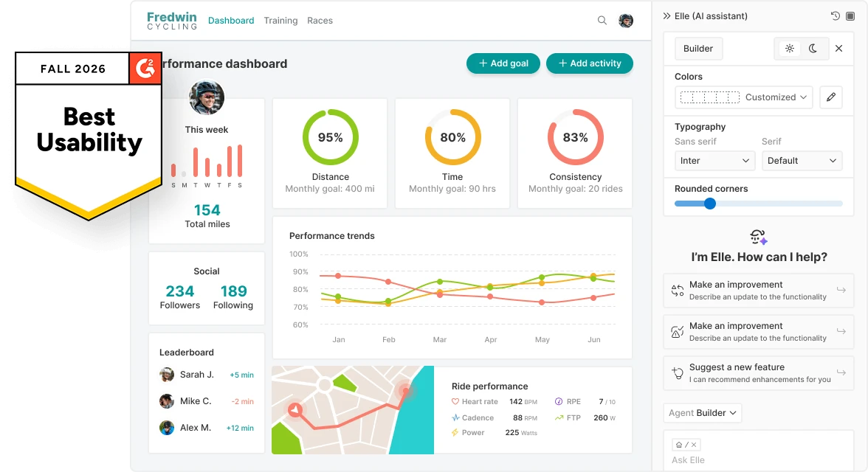Click the Rounded corners slider handle
Image resolution: width=868 pixels, height=472 pixels.
710,204
